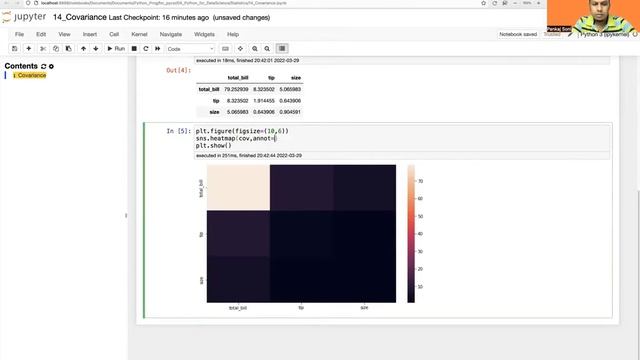Click the Trusted notebook indicator

click(x=552, y=35)
